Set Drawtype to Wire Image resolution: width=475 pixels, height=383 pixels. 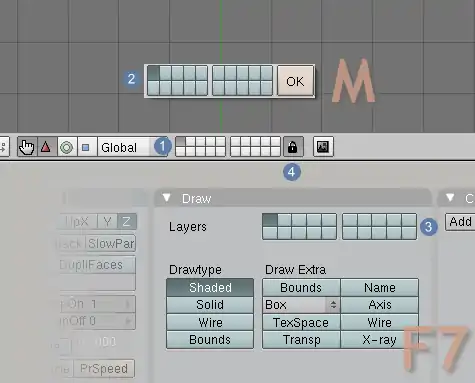[x=210, y=322]
